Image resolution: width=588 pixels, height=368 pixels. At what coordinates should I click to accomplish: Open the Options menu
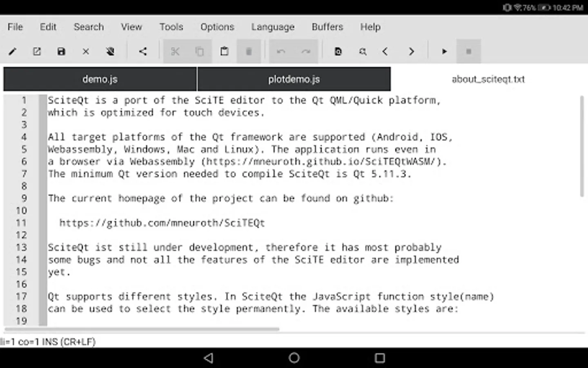click(217, 27)
